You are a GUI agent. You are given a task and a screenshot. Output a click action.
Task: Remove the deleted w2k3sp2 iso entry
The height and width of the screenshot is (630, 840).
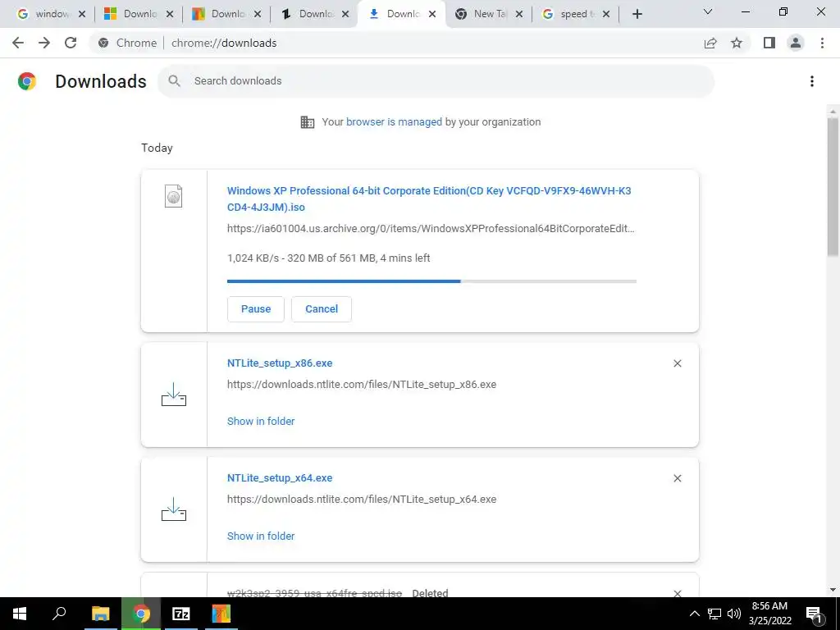[677, 593]
